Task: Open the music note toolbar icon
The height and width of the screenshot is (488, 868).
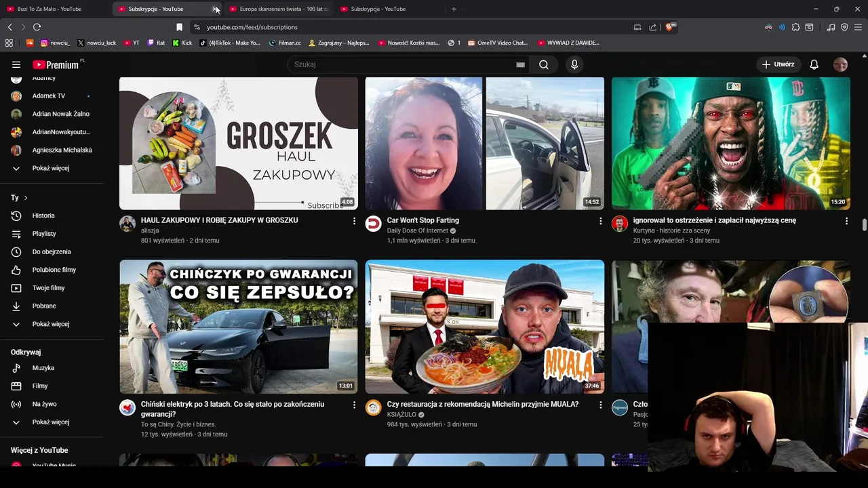Action: (x=831, y=27)
